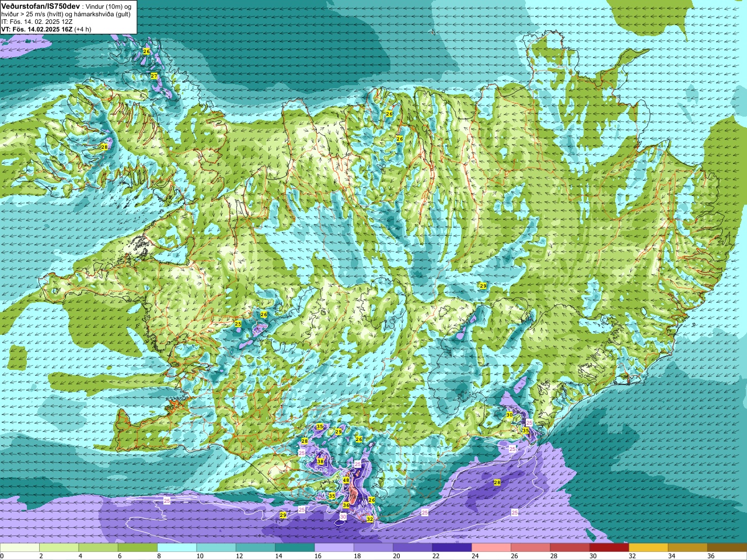
Task: Click the 'IT: Fös. 14. 02. 2025 12Z' line
Action: coord(37,22)
